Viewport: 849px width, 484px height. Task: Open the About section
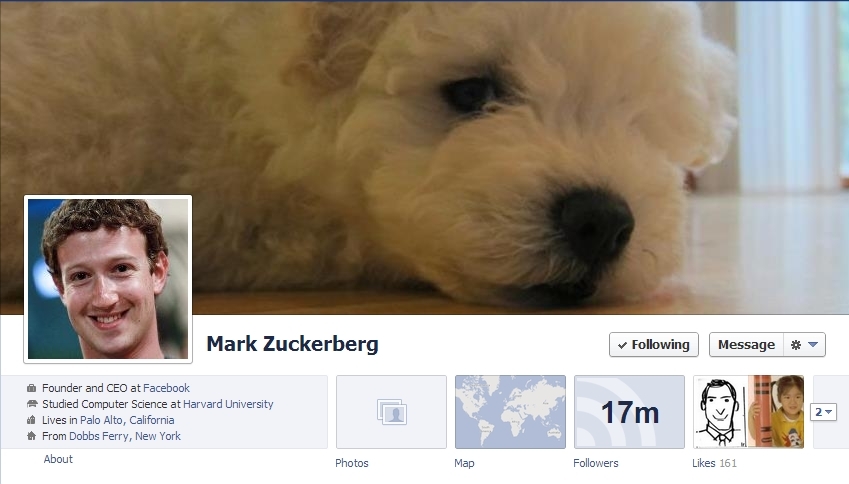pyautogui.click(x=58, y=459)
